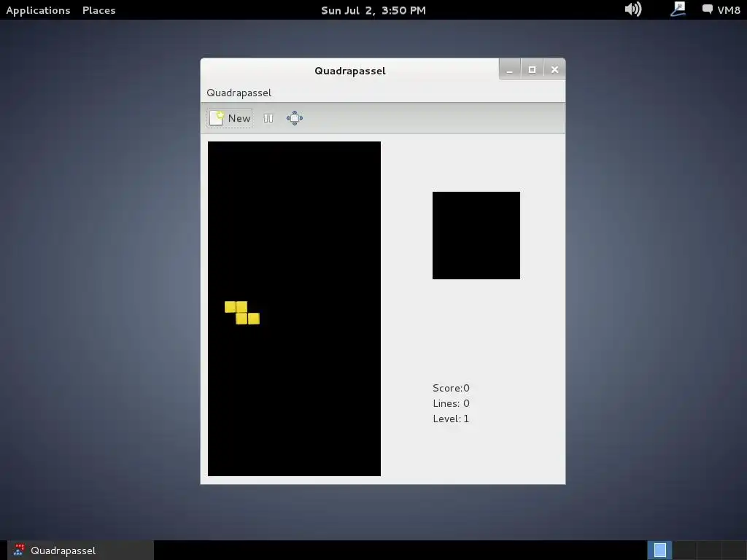Open the Places menu
Viewport: 747px width, 560px height.
(x=98, y=10)
